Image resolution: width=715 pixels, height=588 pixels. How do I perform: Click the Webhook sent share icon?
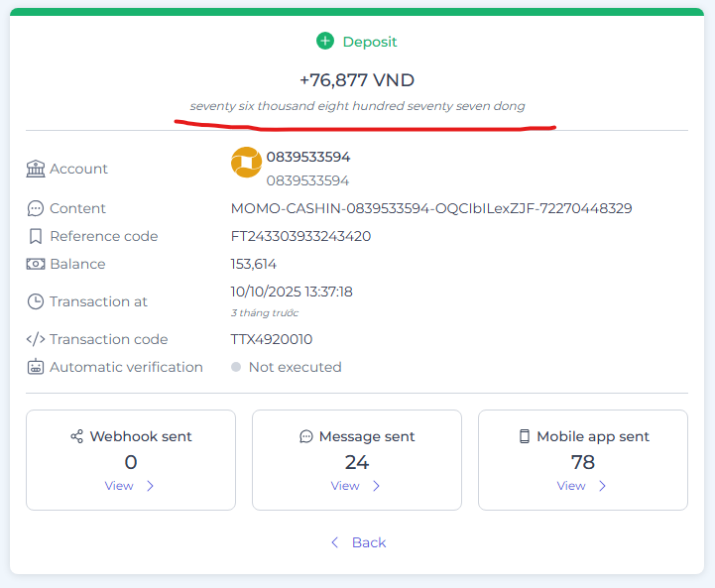point(77,436)
